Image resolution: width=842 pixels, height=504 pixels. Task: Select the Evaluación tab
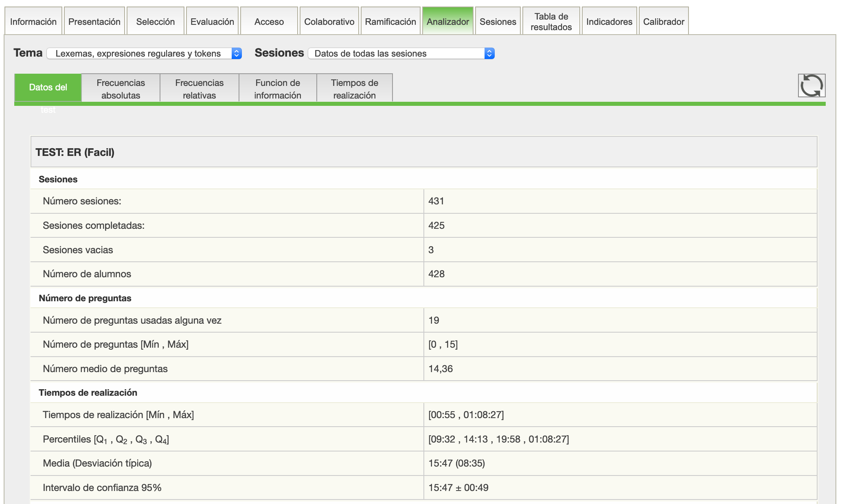point(212,22)
